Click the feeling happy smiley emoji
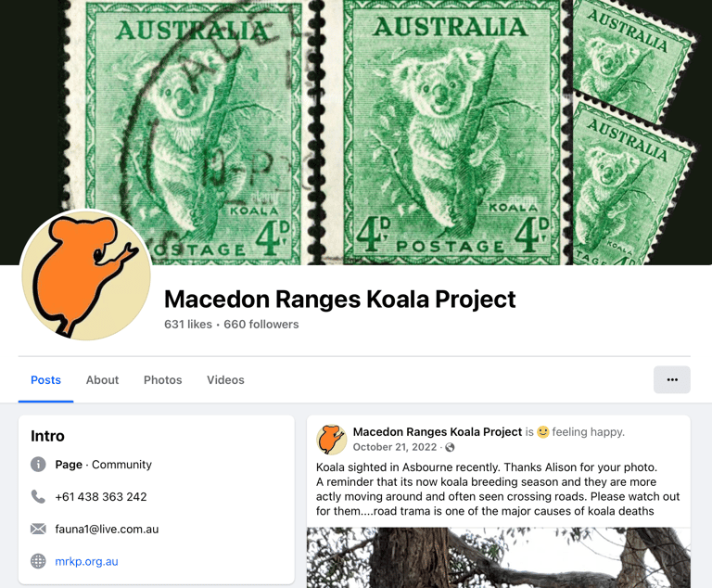 coord(542,431)
